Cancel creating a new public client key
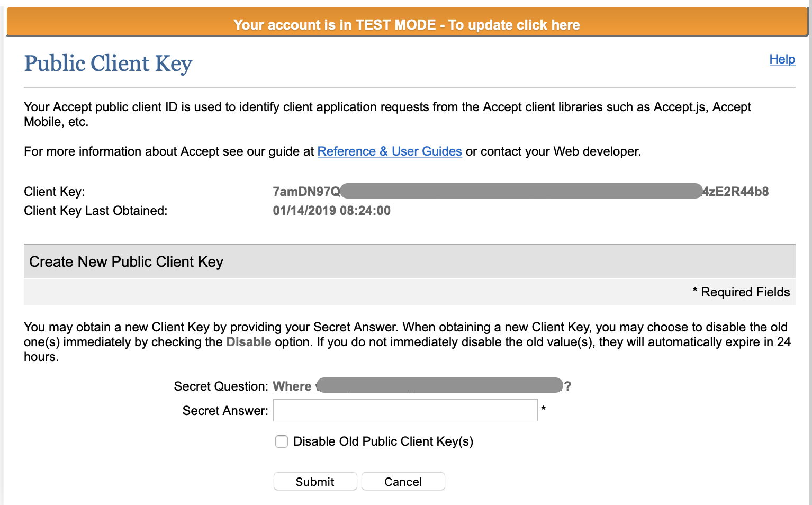Screen dimensions: 812x505 tap(403, 481)
